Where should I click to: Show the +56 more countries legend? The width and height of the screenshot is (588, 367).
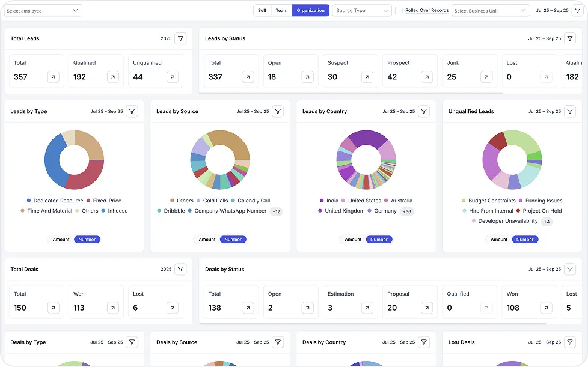[x=406, y=211]
